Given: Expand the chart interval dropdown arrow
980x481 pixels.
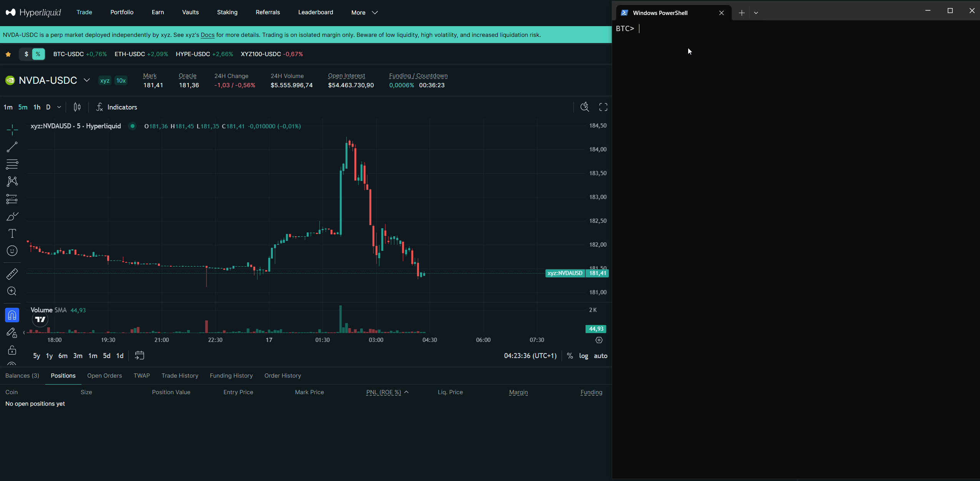Looking at the screenshot, I should tap(59, 107).
